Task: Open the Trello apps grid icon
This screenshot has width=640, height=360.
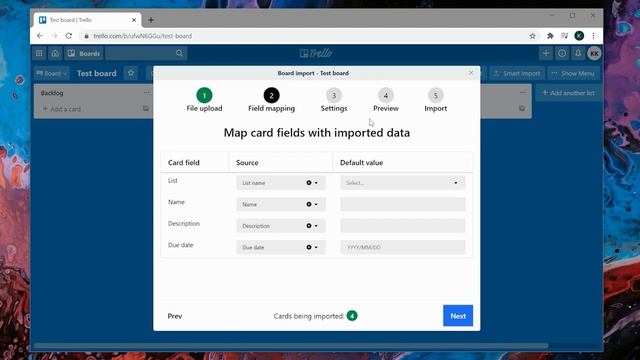Action: pyautogui.click(x=39, y=53)
